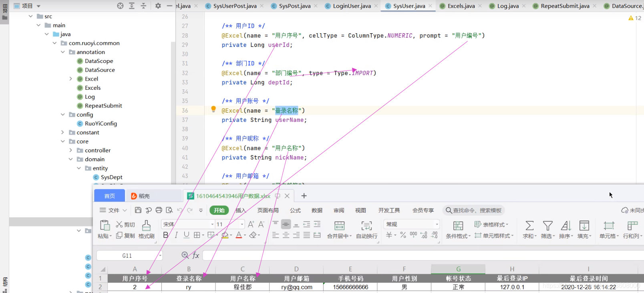
Task: Click the Copy (复制) button
Action: (x=125, y=236)
